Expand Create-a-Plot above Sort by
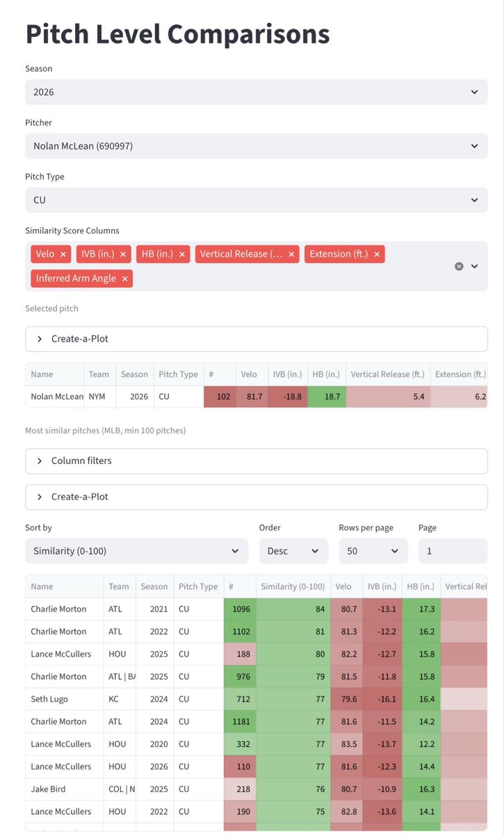504x834 pixels. [x=257, y=497]
